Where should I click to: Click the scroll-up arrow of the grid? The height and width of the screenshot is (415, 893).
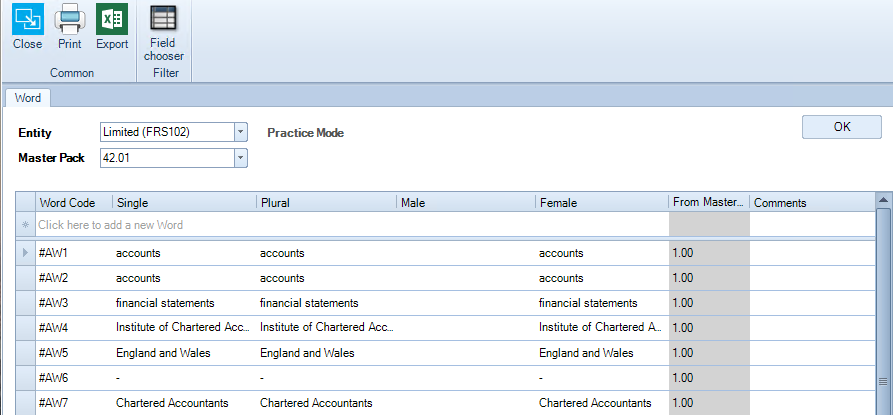tap(884, 200)
